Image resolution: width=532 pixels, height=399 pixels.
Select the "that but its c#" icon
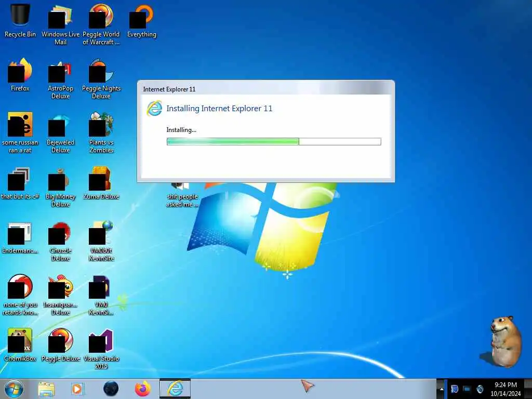(20, 183)
